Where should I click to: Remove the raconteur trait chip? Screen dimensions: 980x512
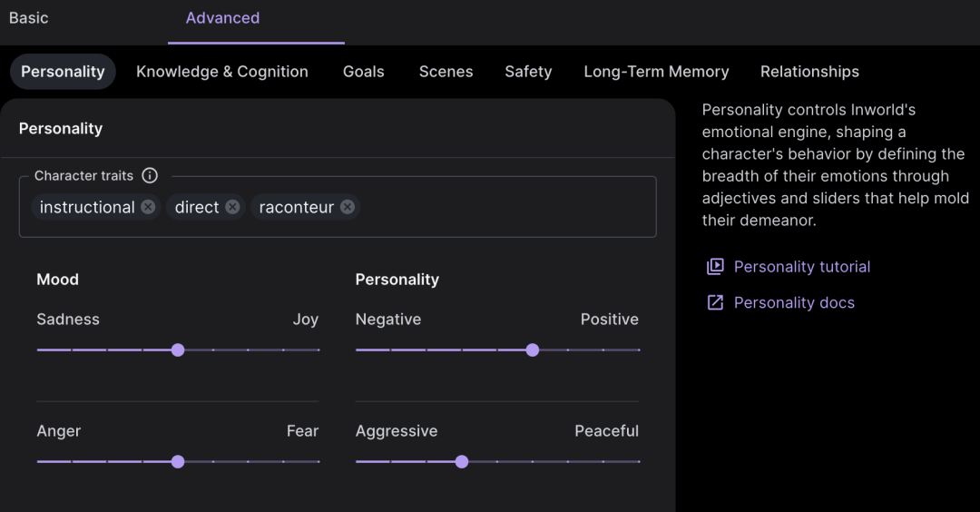click(x=348, y=207)
